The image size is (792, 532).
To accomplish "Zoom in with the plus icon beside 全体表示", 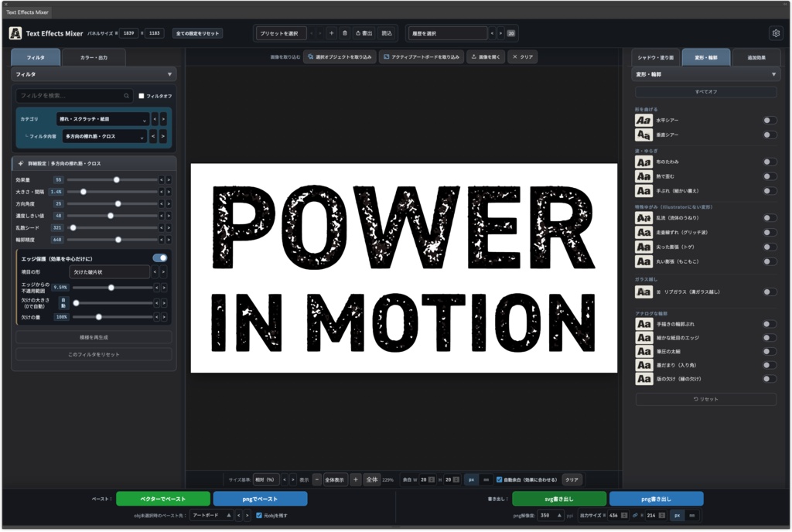I will coord(356,479).
